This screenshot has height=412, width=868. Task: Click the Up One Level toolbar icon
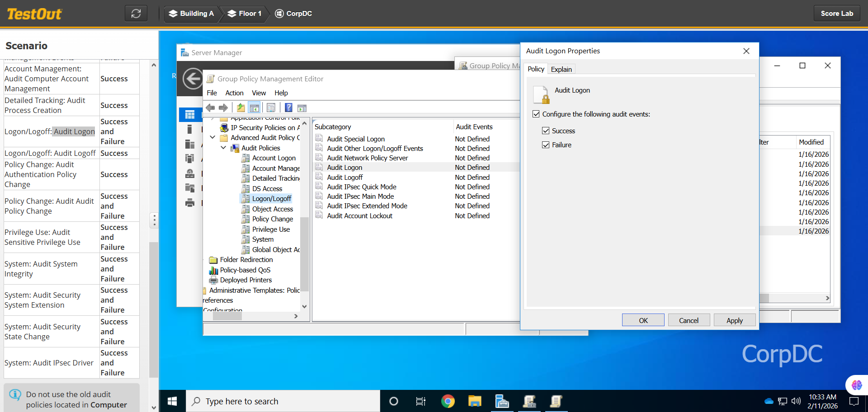241,108
